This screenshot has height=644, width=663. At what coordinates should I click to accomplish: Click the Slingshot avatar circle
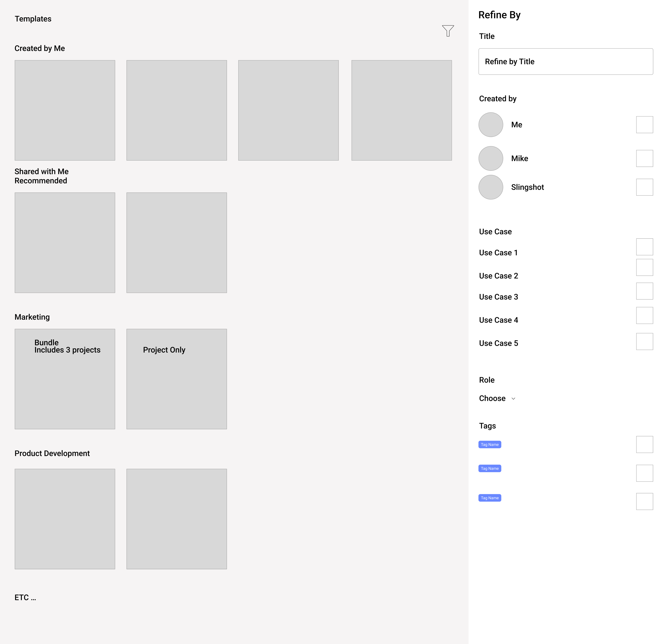(491, 187)
